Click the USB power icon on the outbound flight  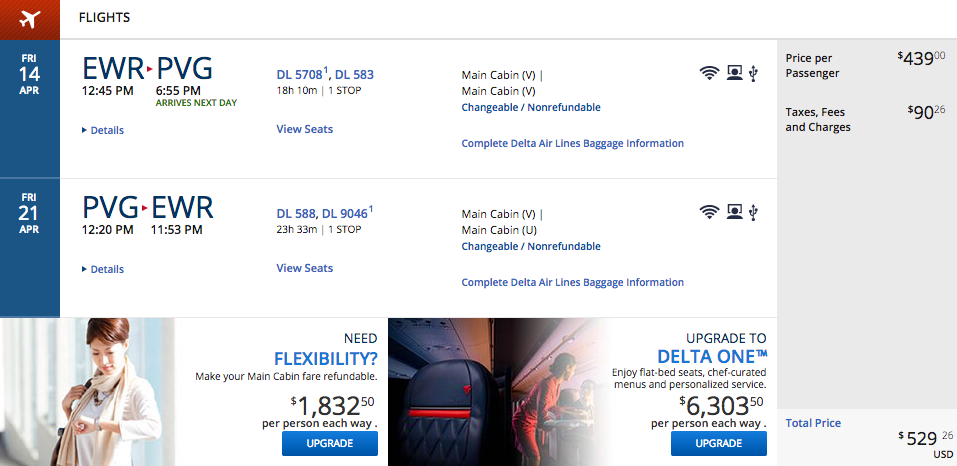(x=753, y=73)
